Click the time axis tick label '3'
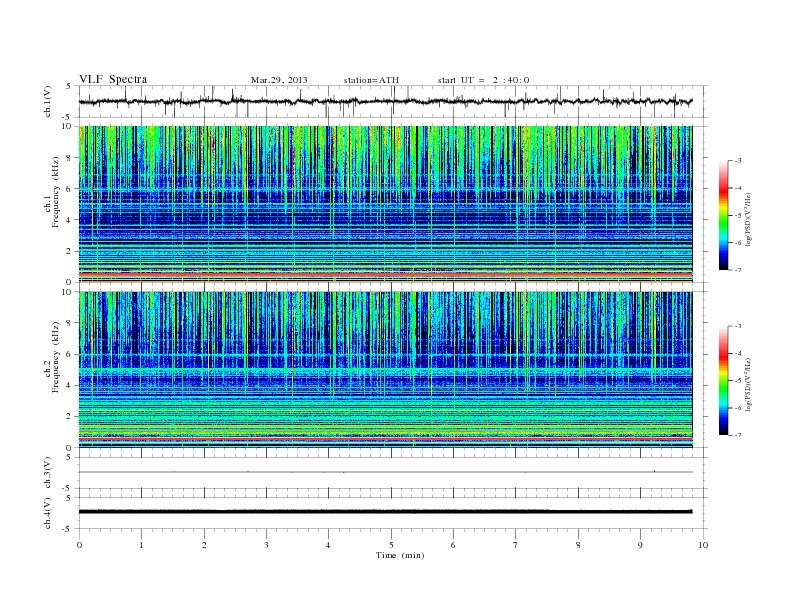 [x=266, y=545]
